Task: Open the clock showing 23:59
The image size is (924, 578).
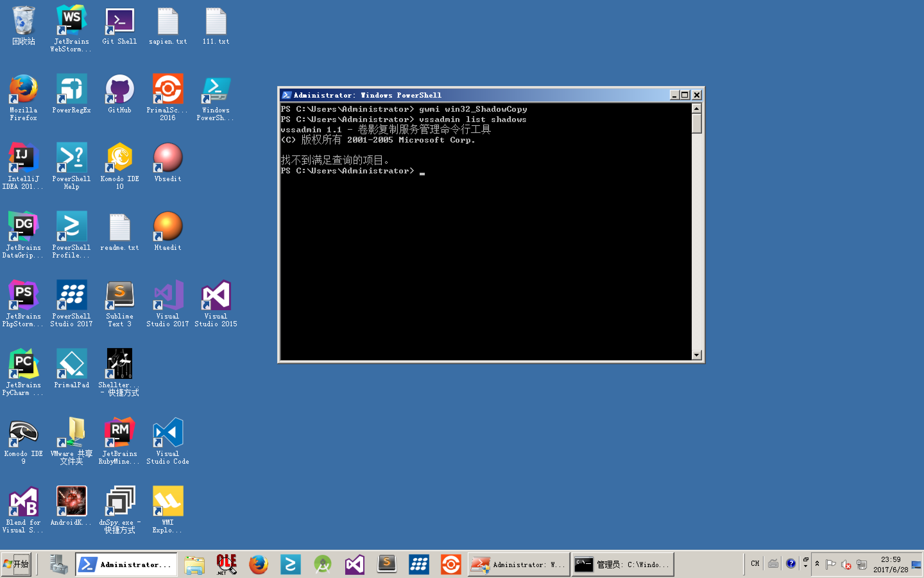Action: tap(891, 564)
